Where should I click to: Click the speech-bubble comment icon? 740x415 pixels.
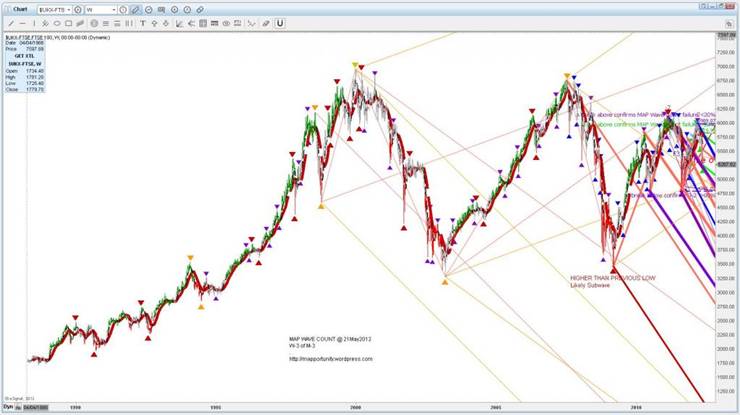tap(161, 9)
